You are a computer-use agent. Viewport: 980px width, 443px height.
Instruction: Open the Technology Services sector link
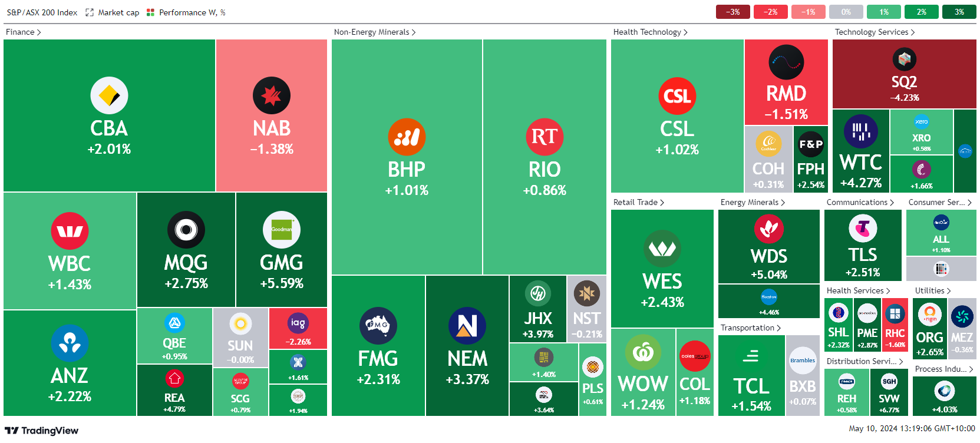(875, 32)
